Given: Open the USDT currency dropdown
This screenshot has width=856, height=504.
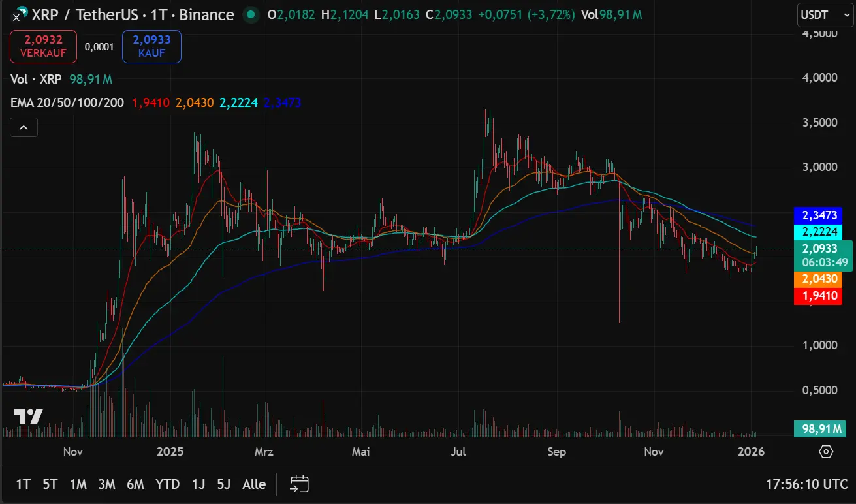Looking at the screenshot, I should click(825, 15).
